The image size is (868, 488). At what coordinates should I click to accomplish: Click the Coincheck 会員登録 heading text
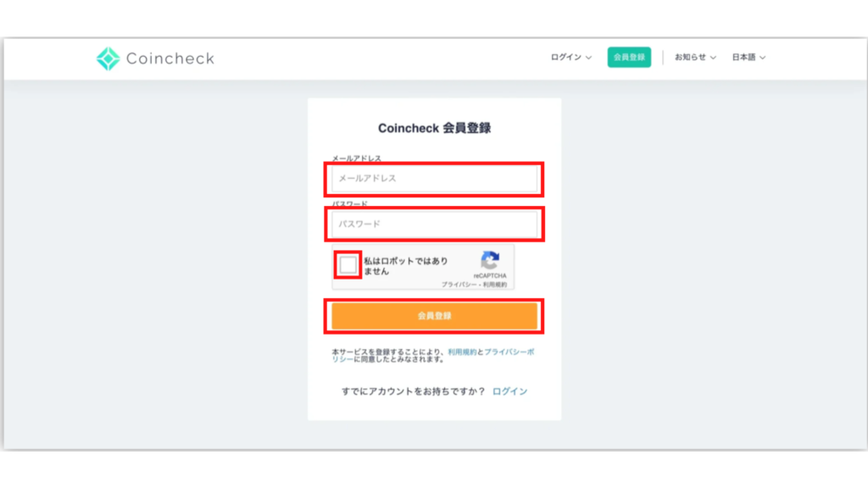pos(435,128)
